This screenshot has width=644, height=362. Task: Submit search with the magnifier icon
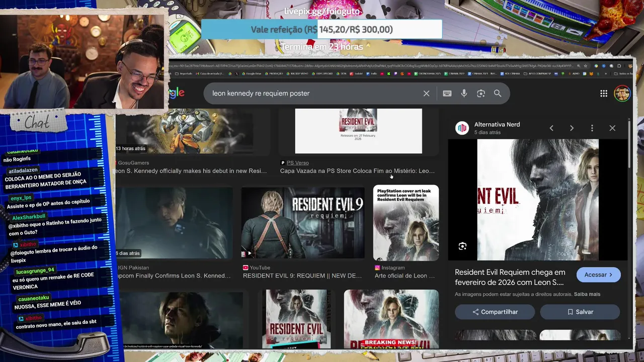[x=498, y=94]
